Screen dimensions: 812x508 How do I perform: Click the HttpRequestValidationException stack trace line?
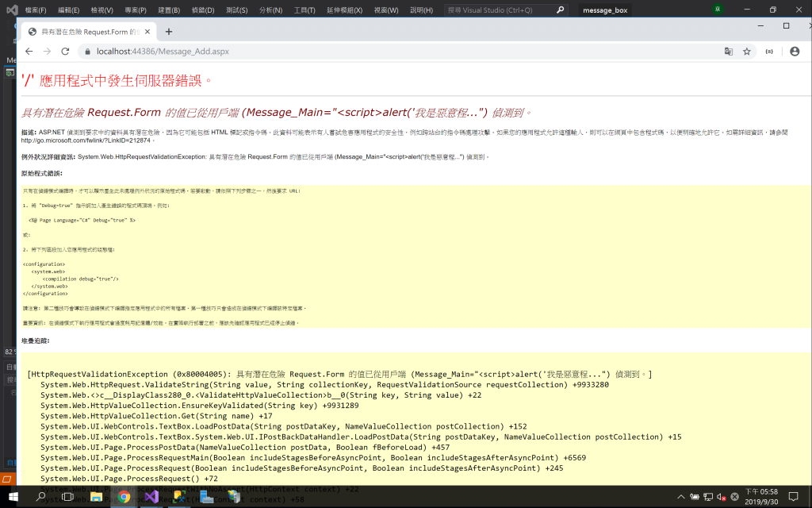pyautogui.click(x=339, y=375)
